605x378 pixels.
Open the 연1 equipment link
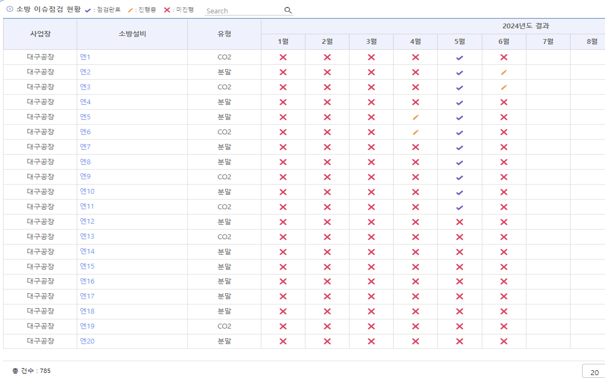85,57
